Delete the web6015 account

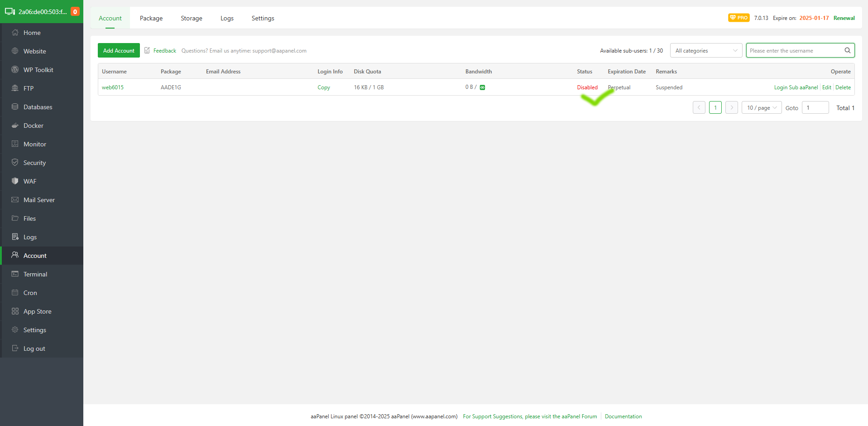click(x=843, y=87)
